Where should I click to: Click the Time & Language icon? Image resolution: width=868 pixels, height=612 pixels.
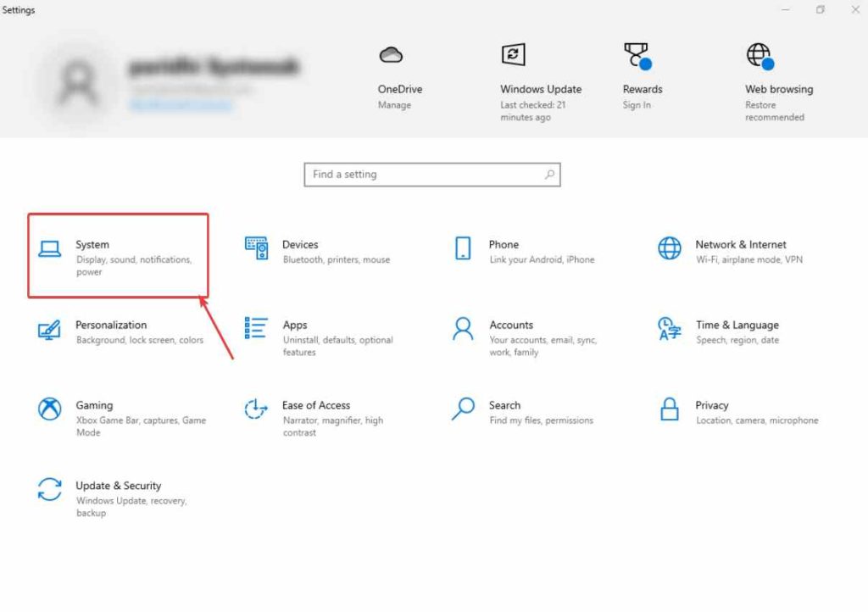pyautogui.click(x=670, y=329)
